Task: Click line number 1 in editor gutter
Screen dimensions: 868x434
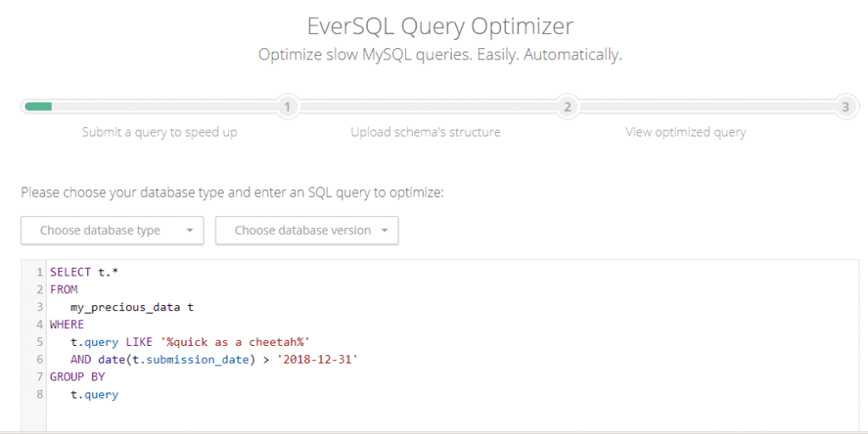Action: tap(39, 272)
